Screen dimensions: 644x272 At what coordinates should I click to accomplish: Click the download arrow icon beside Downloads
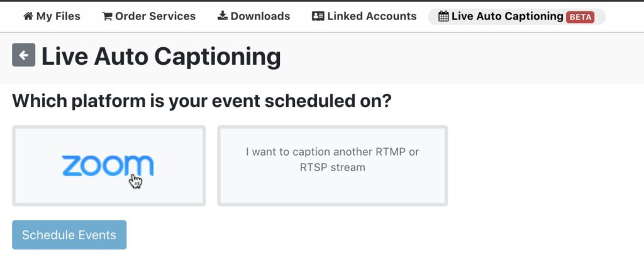coord(223,16)
